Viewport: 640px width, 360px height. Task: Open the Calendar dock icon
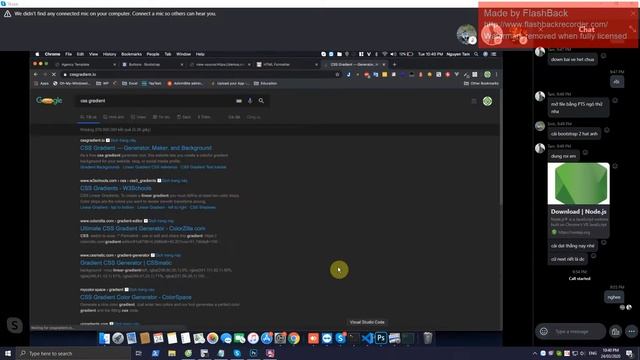tap(158, 338)
